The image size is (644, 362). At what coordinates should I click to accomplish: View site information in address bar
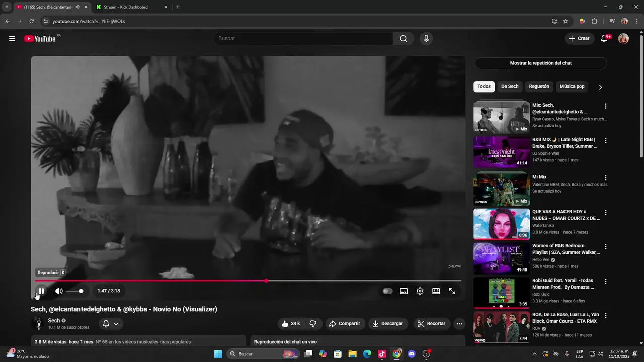point(46,21)
